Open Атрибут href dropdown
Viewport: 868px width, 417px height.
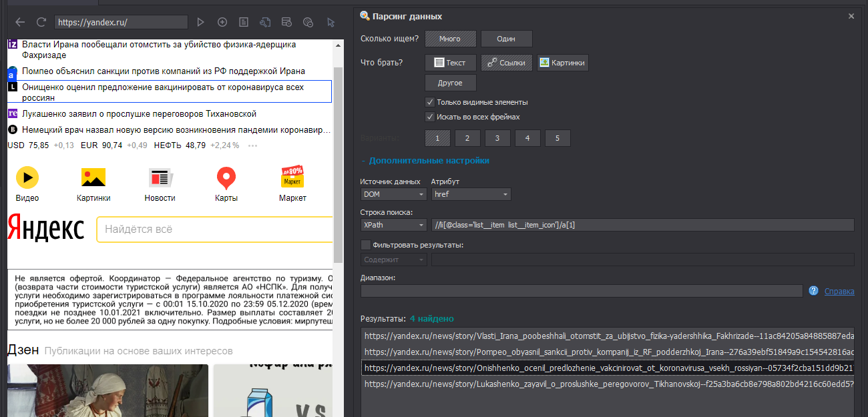471,194
